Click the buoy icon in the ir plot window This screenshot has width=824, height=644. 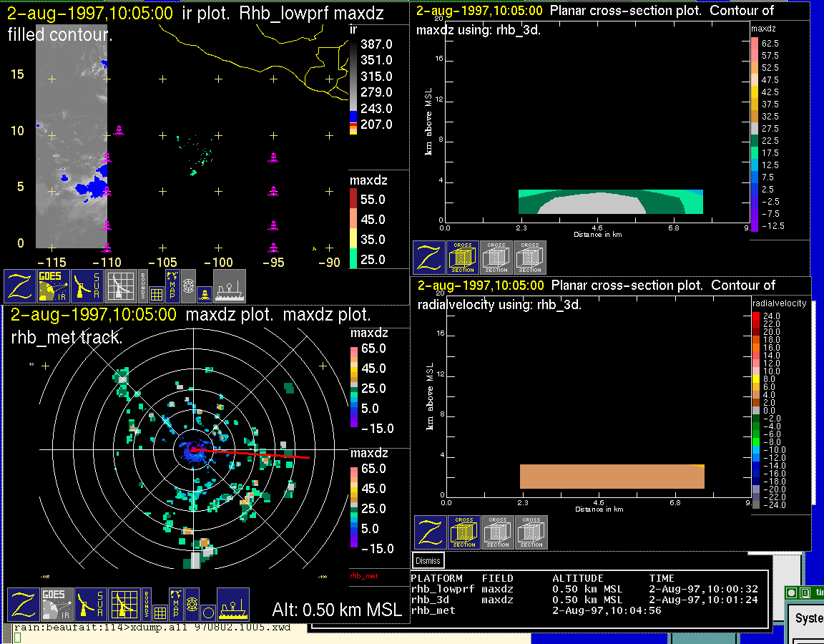click(203, 293)
